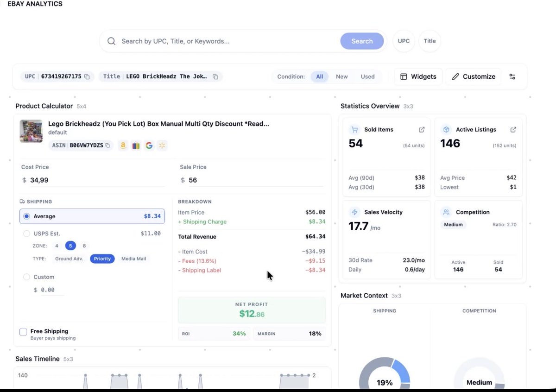
Task: Switch search mode to Title
Action: click(430, 41)
